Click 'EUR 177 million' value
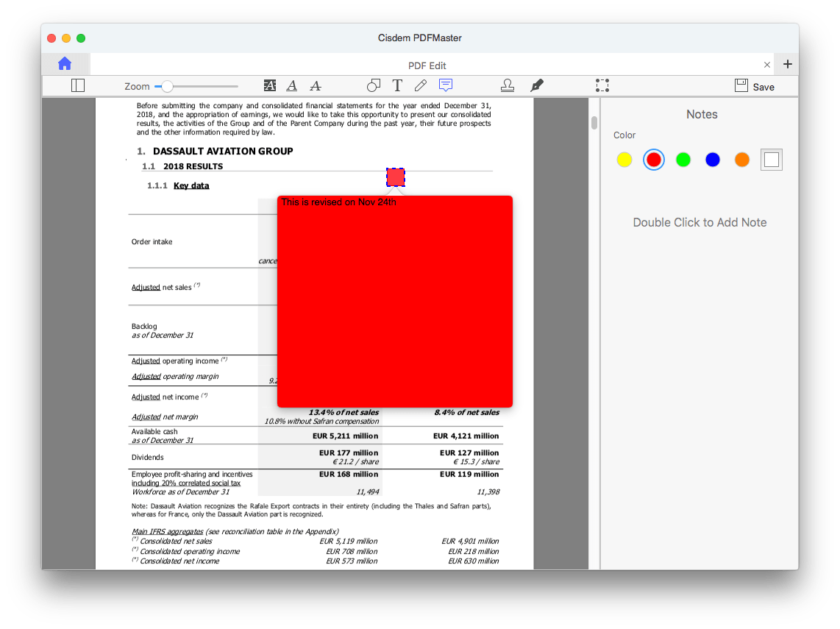 [x=349, y=452]
